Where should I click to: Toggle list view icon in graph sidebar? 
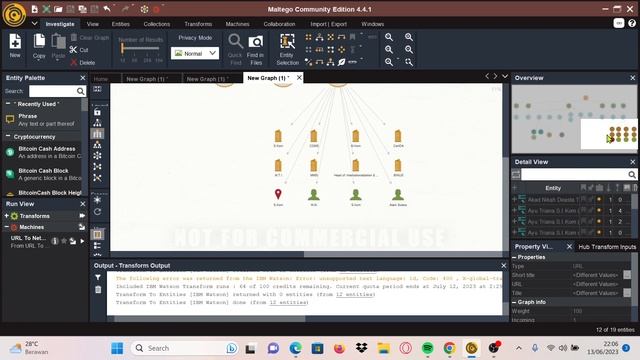click(x=97, y=245)
